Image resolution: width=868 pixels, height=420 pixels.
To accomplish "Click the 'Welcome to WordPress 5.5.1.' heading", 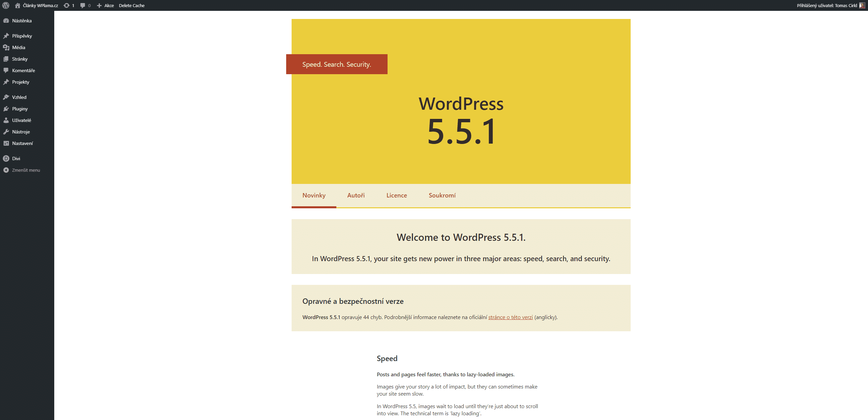I will 461,237.
